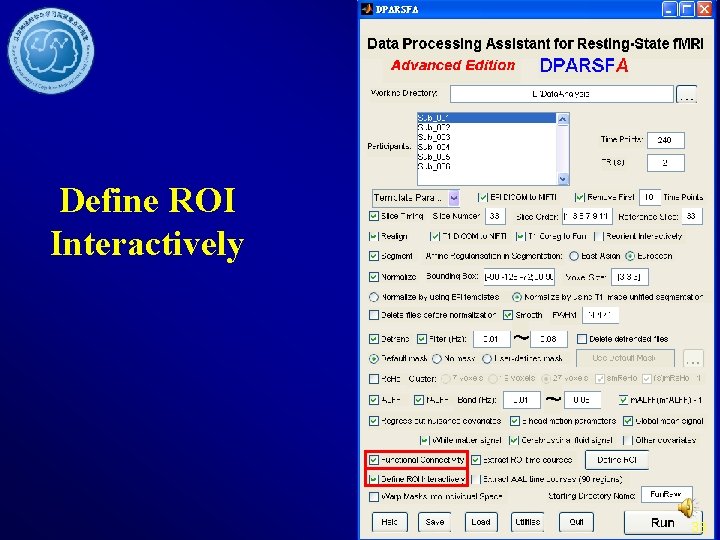
Task: Toggle the Functional Connectivity checkbox
Action: (x=374, y=460)
